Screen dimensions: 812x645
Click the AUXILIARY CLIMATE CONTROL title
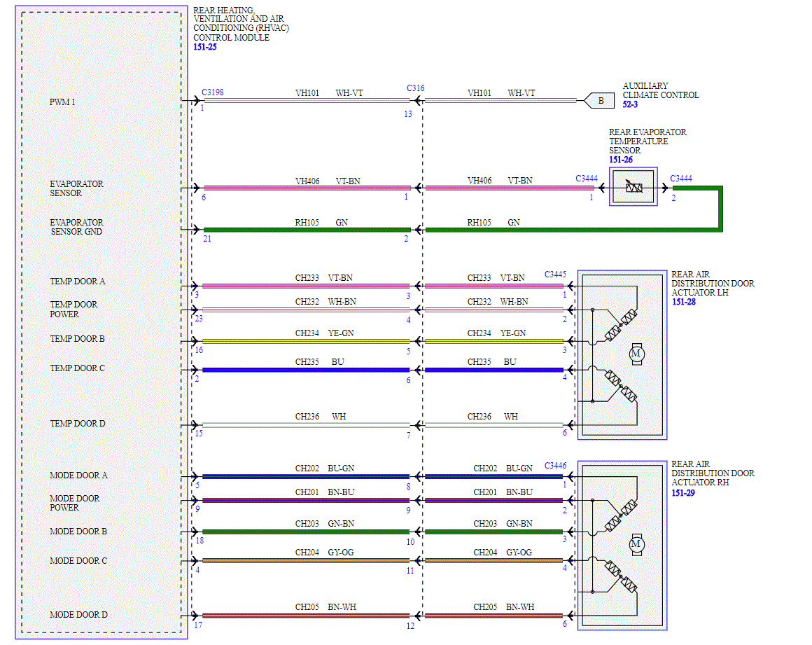660,90
